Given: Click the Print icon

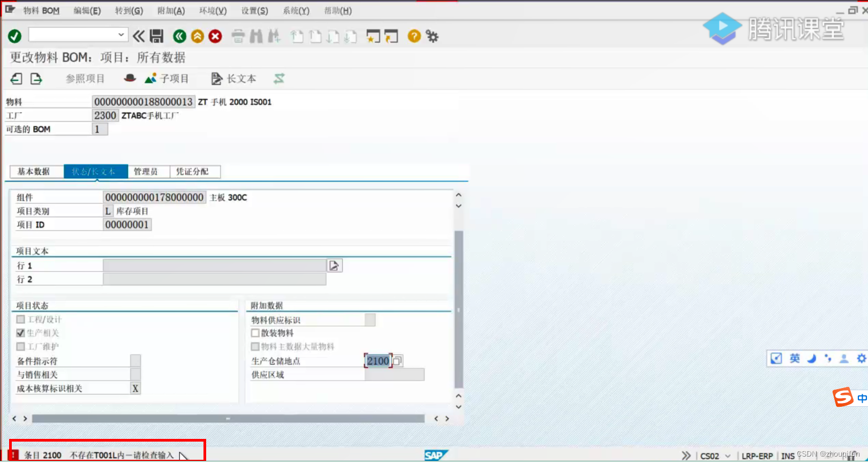Looking at the screenshot, I should pos(238,36).
